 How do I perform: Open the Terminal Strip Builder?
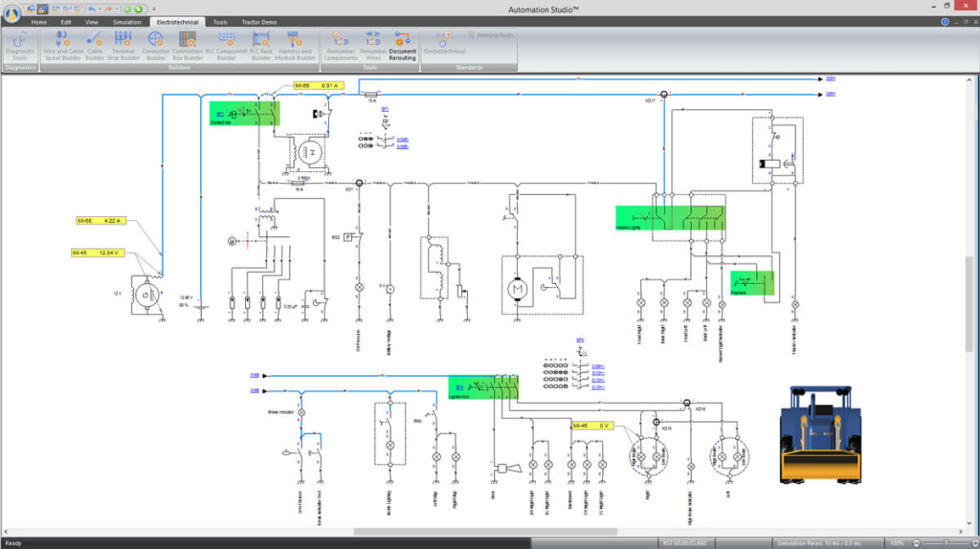tap(123, 47)
